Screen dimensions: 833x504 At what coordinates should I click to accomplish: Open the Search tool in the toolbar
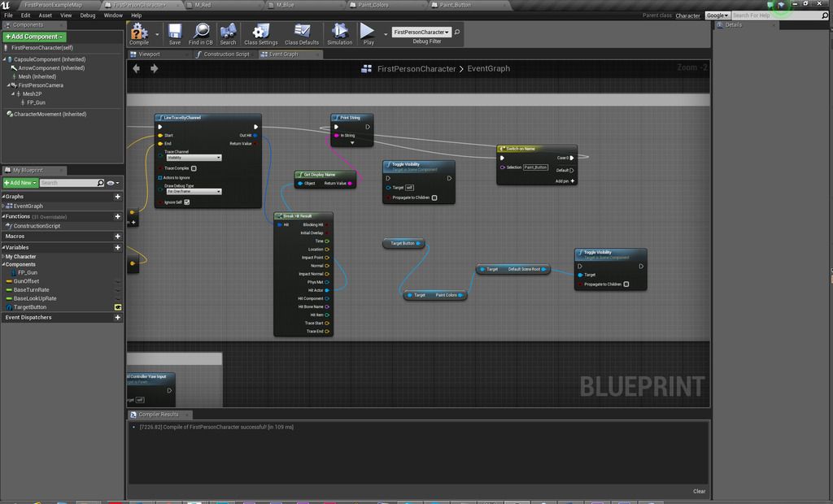[228, 34]
